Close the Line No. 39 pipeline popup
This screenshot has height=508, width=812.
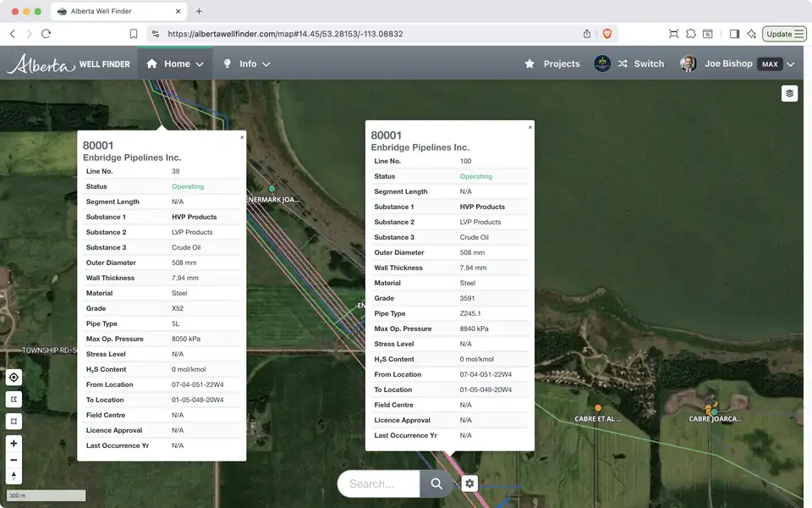242,137
